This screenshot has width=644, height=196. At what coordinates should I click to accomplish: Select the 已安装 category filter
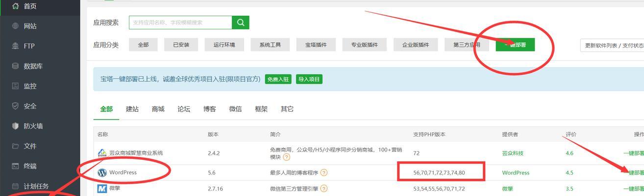coord(181,45)
